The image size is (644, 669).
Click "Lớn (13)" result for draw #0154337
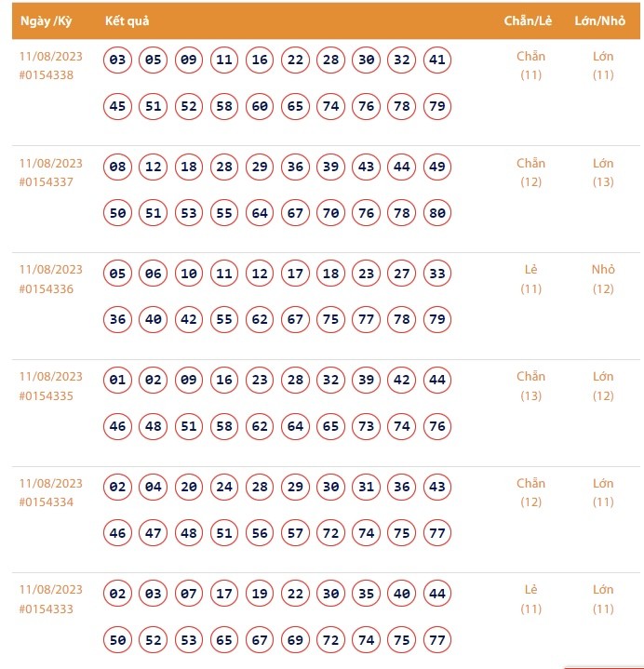point(603,172)
